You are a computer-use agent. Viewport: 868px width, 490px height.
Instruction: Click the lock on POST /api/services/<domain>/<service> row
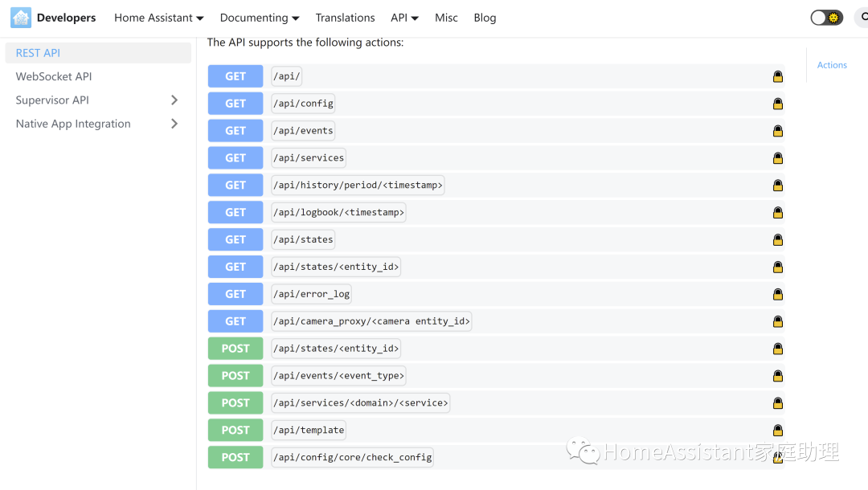coord(778,402)
